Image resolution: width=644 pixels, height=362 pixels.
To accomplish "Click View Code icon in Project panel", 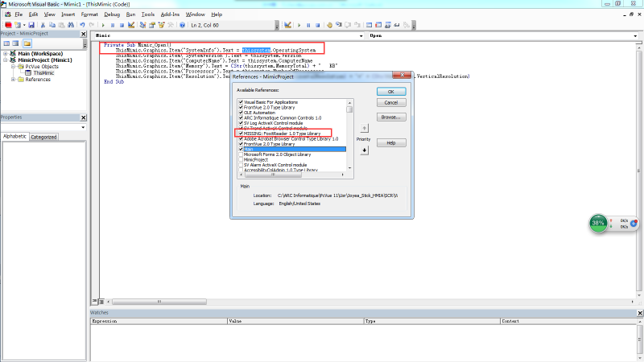I will (x=7, y=43).
